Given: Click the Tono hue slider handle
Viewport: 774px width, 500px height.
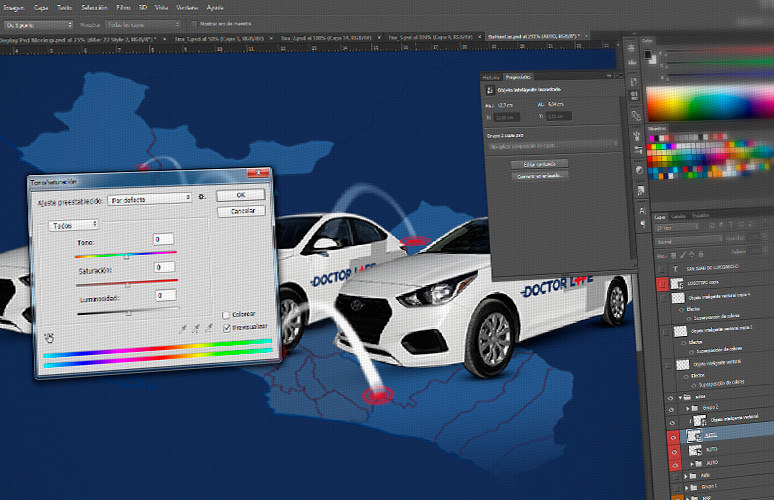Looking at the screenshot, I should 126,257.
